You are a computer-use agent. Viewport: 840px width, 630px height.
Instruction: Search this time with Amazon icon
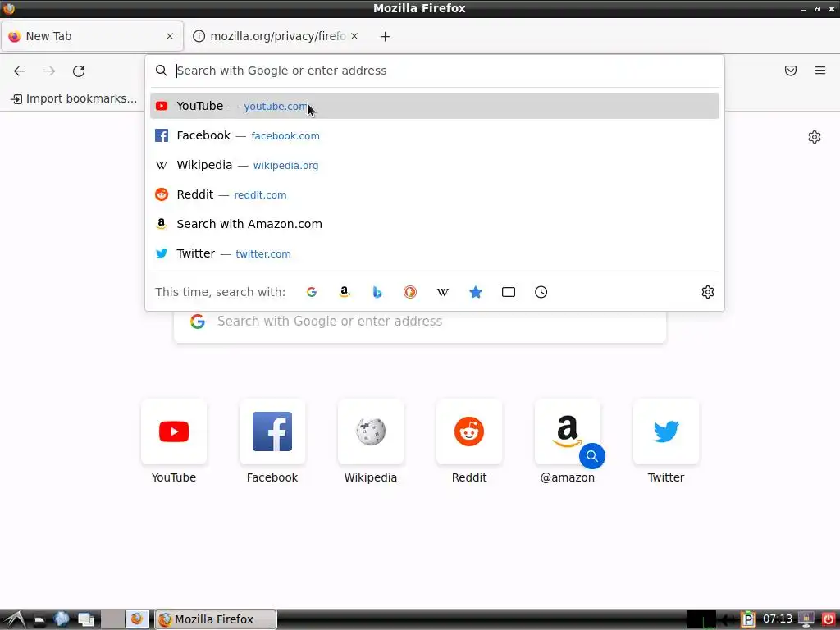point(344,292)
